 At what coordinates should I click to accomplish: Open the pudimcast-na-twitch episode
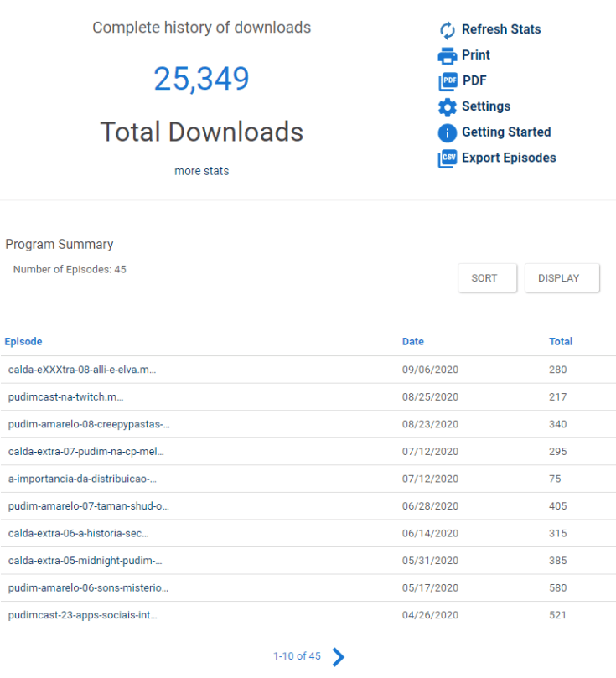[66, 397]
